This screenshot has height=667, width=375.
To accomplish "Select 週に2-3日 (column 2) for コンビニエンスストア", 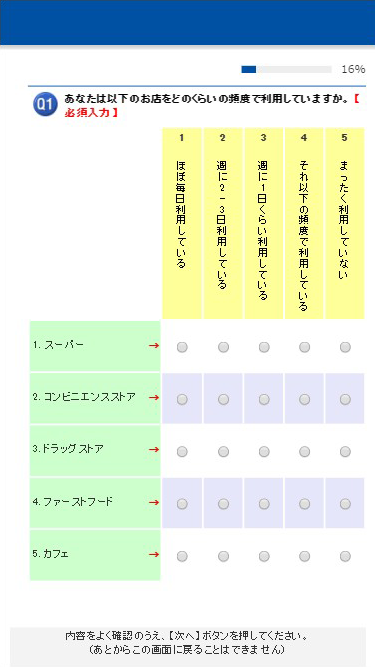I will pos(223,399).
